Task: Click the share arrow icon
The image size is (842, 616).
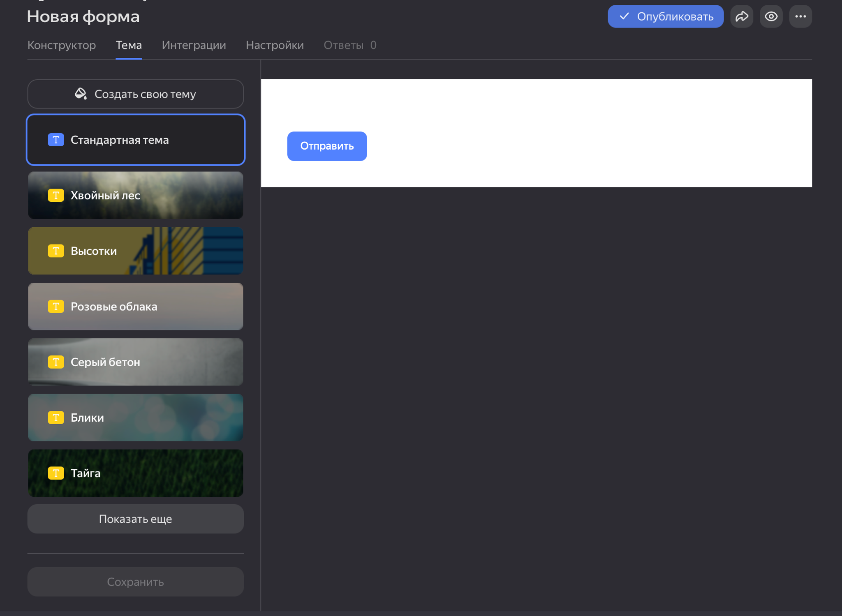Action: click(x=741, y=16)
